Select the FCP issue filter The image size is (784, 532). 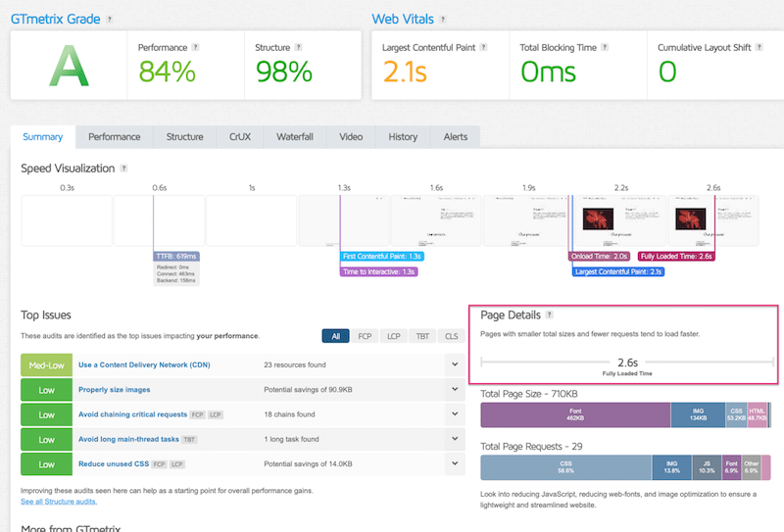pyautogui.click(x=365, y=336)
